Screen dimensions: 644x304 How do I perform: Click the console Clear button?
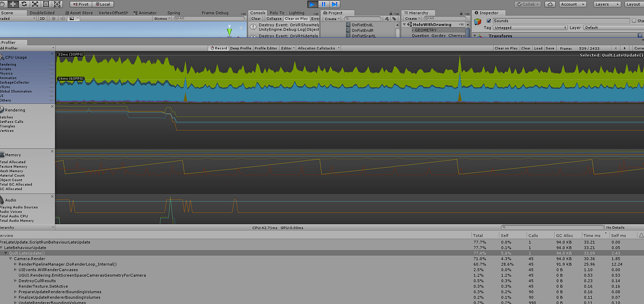[x=257, y=19]
